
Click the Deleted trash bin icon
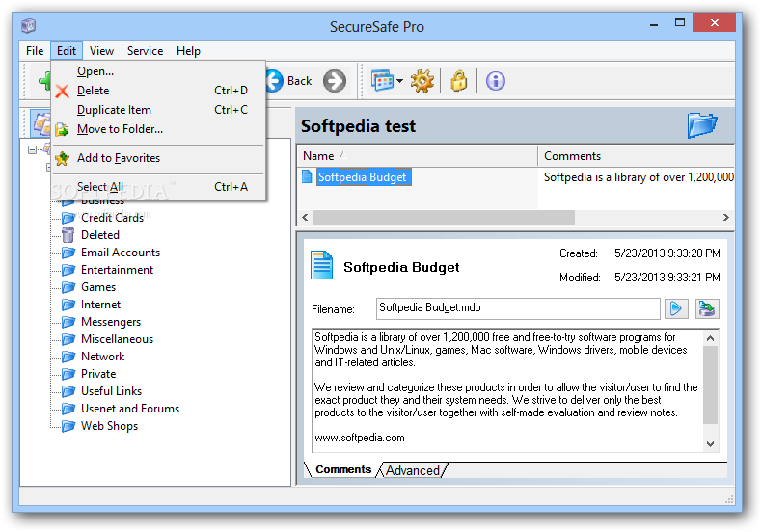pos(68,235)
